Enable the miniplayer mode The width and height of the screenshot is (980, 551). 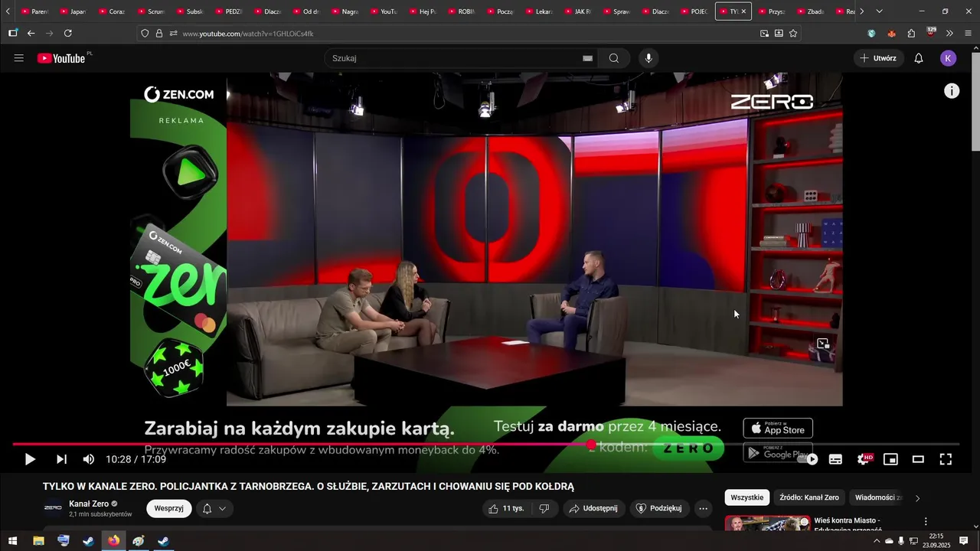tap(890, 459)
